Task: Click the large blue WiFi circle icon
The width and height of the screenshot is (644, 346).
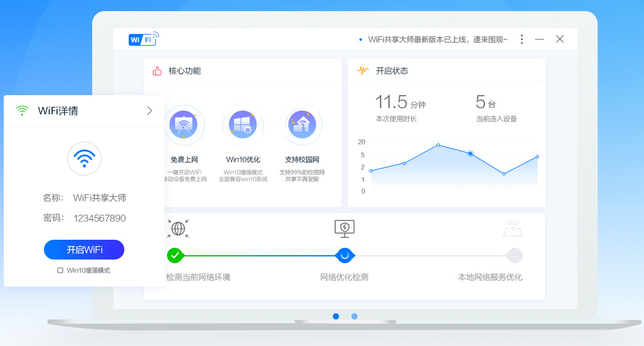Action: (84, 158)
